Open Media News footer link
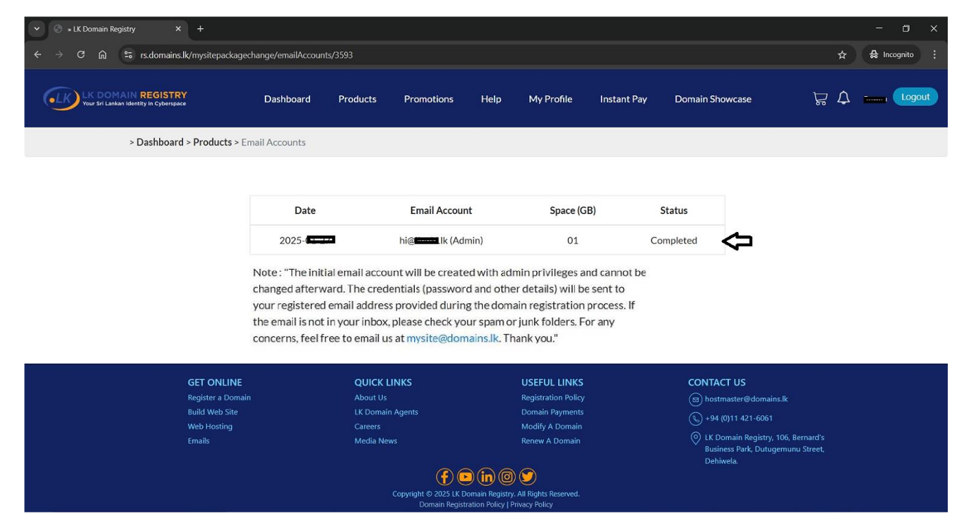This screenshot has width=980, height=529. 376,440
